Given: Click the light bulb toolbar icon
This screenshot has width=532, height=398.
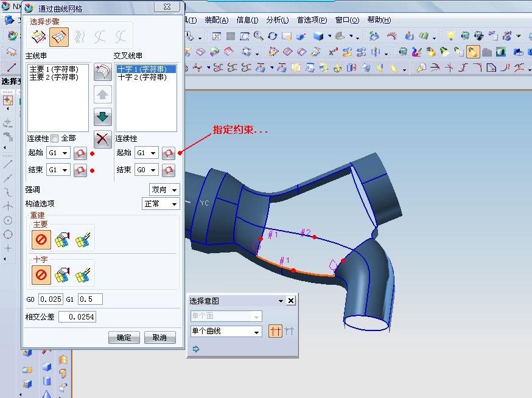Looking at the screenshot, I should (450, 36).
